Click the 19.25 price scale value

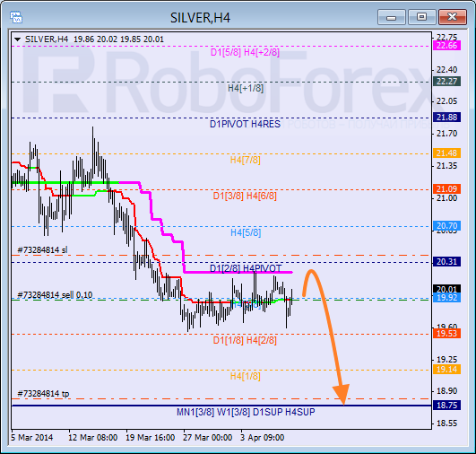[x=446, y=360]
